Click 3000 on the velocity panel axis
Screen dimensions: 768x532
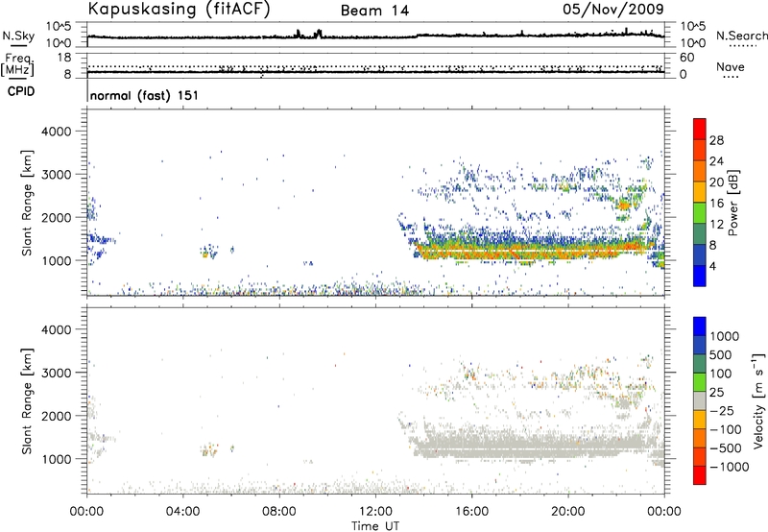tap(56, 373)
